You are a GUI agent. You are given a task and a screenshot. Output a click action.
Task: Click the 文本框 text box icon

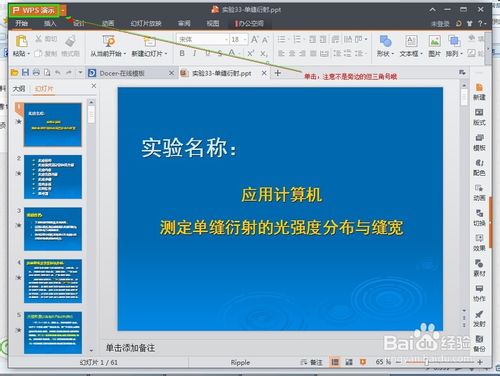411,41
